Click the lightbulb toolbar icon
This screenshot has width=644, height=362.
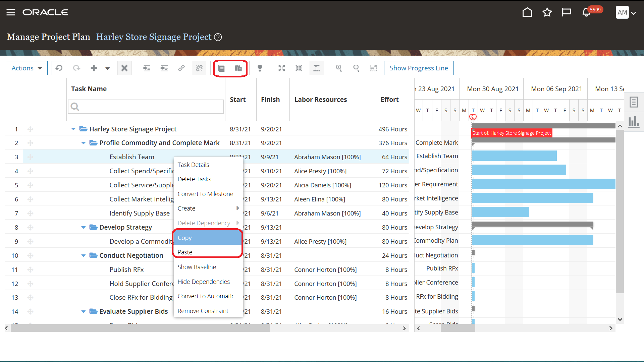click(260, 68)
